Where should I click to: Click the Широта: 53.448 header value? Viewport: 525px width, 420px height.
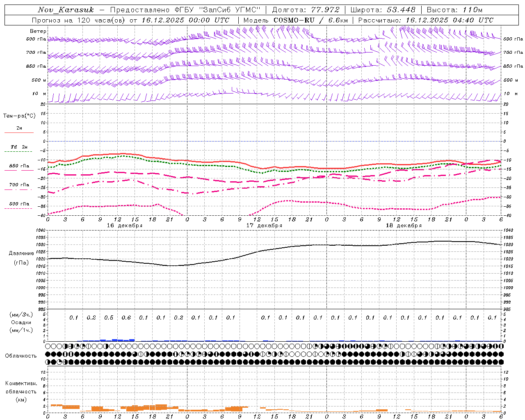(383, 10)
